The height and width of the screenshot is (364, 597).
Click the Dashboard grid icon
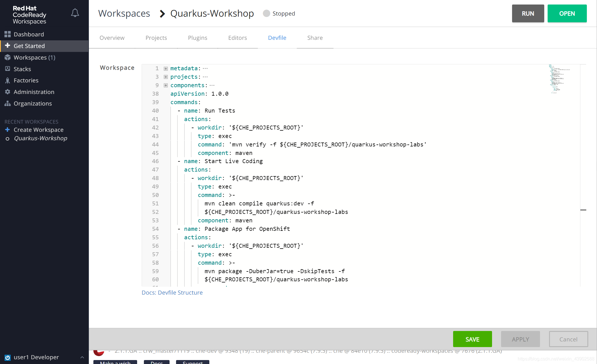[x=8, y=34]
